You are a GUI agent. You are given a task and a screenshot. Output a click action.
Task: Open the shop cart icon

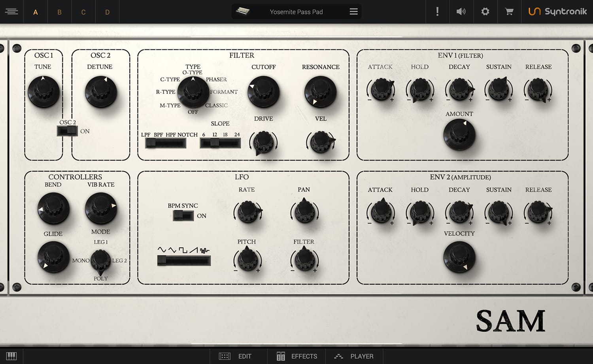pos(509,12)
